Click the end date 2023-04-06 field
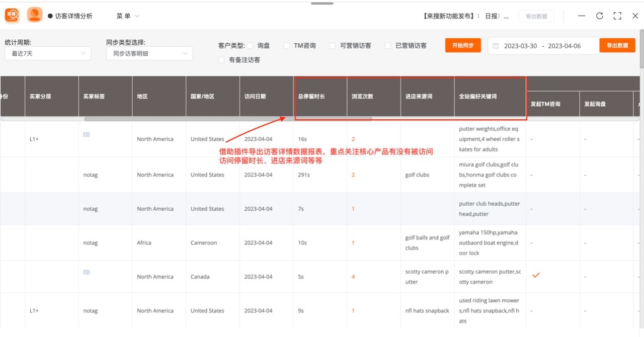This screenshot has height=337, width=644. (x=564, y=46)
